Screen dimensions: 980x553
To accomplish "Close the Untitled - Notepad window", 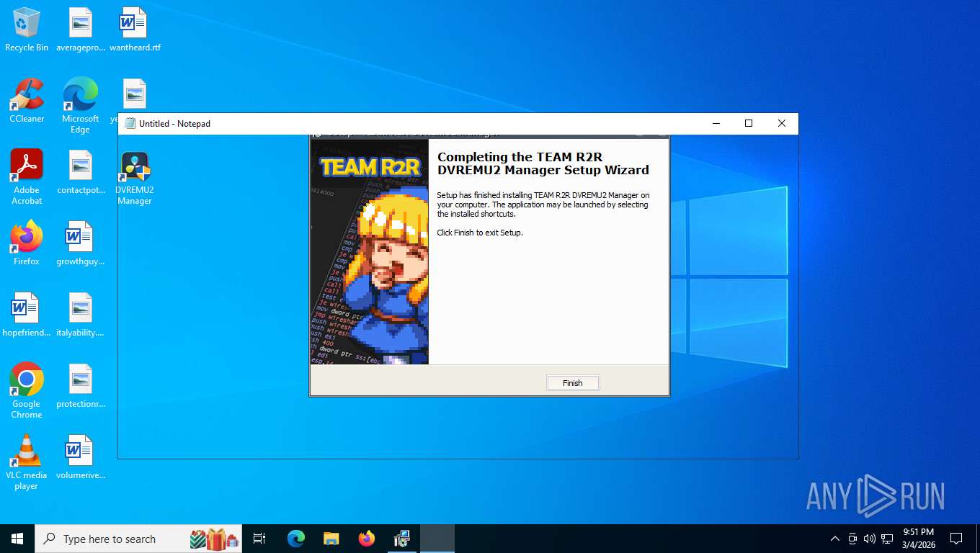I will point(782,123).
